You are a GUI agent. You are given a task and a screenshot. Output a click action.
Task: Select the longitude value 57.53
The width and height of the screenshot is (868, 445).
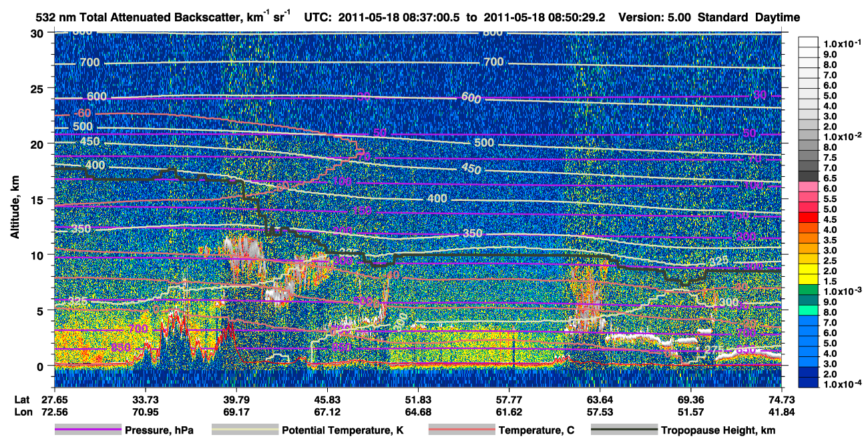[x=599, y=412]
